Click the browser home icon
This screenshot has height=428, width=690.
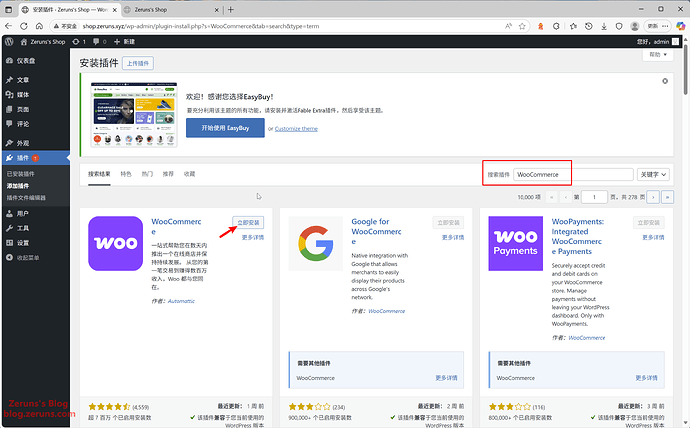[x=39, y=26]
